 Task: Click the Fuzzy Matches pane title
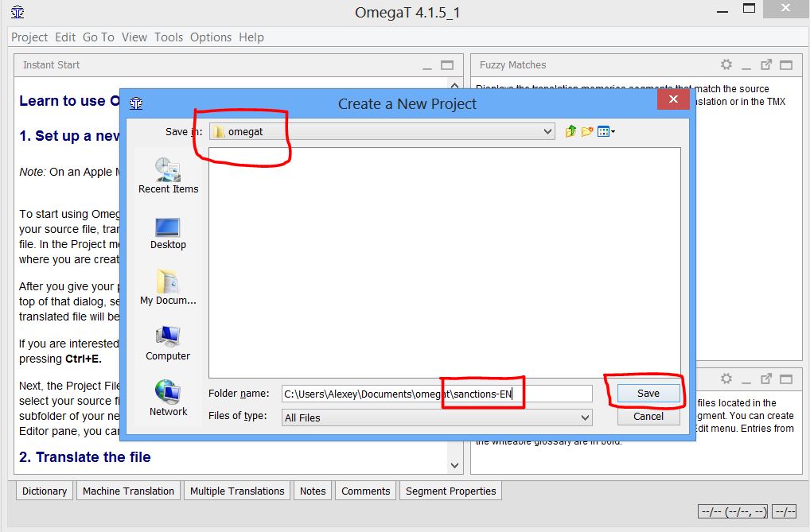point(512,64)
